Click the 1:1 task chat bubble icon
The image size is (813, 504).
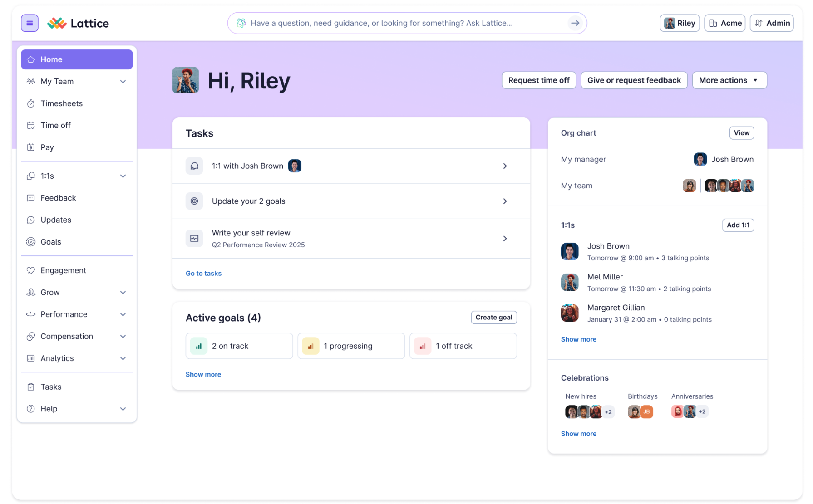(194, 166)
